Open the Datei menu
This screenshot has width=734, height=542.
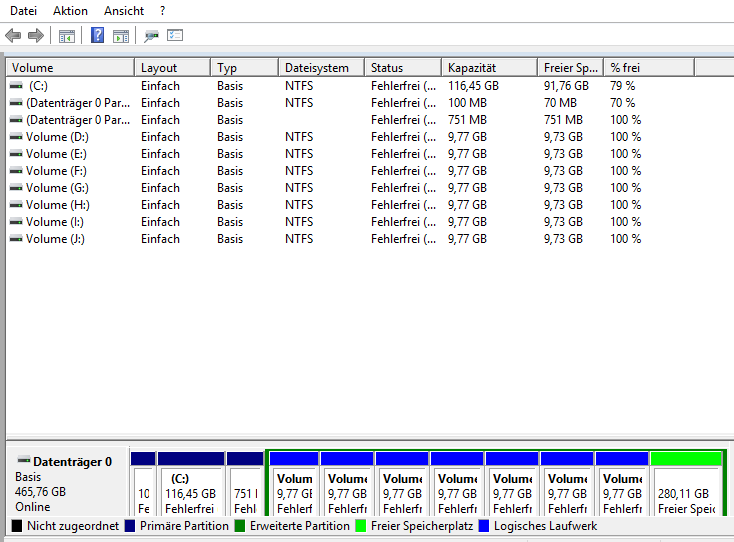pyautogui.click(x=23, y=10)
